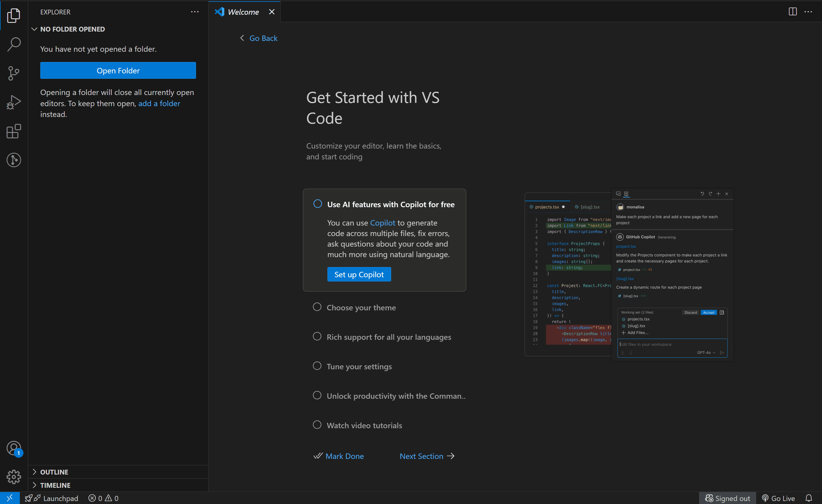Open the Search view
This screenshot has height=504, width=822.
14,44
